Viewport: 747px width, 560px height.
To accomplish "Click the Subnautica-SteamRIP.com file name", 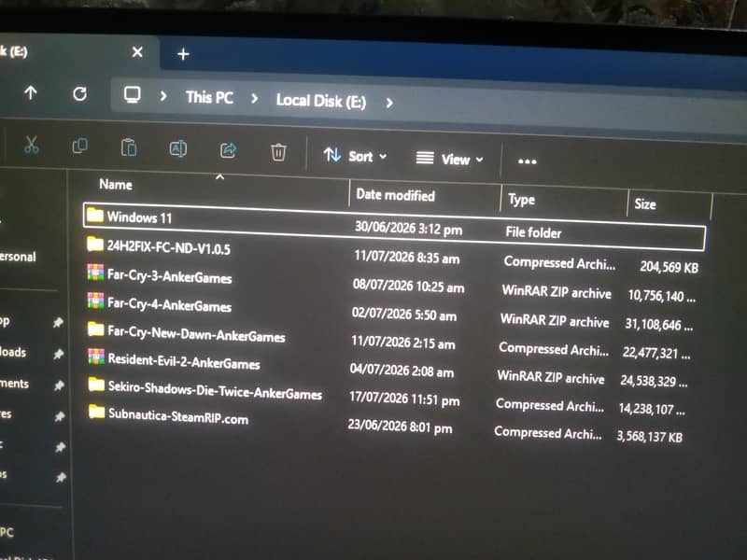I will tap(178, 416).
